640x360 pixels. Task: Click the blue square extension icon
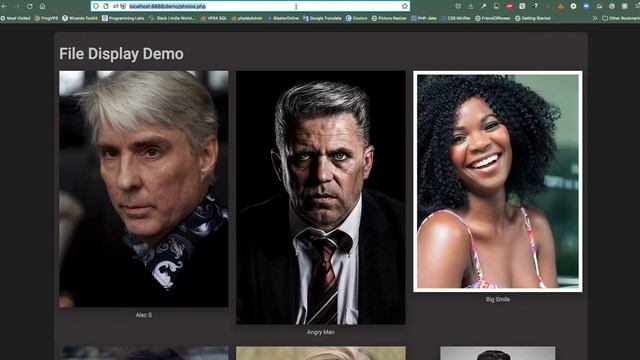click(x=586, y=6)
